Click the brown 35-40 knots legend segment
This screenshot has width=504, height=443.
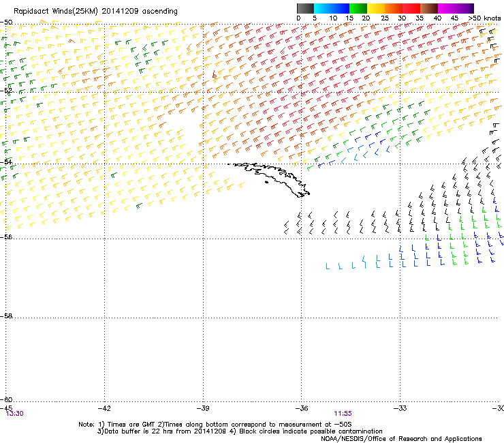429,8
